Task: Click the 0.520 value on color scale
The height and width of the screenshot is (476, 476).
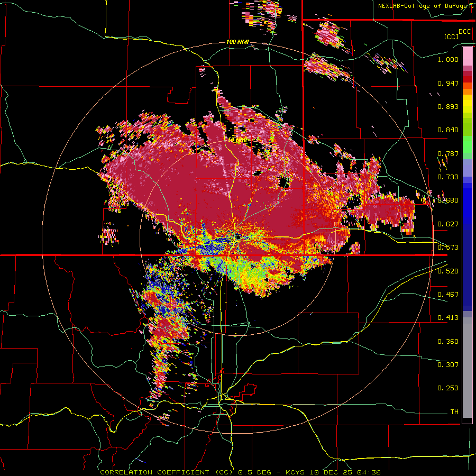Action: click(x=448, y=271)
